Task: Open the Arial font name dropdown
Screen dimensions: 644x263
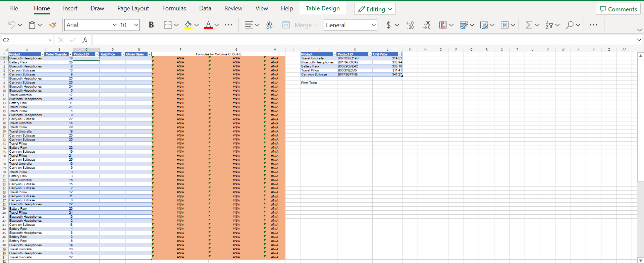Action: point(114,25)
